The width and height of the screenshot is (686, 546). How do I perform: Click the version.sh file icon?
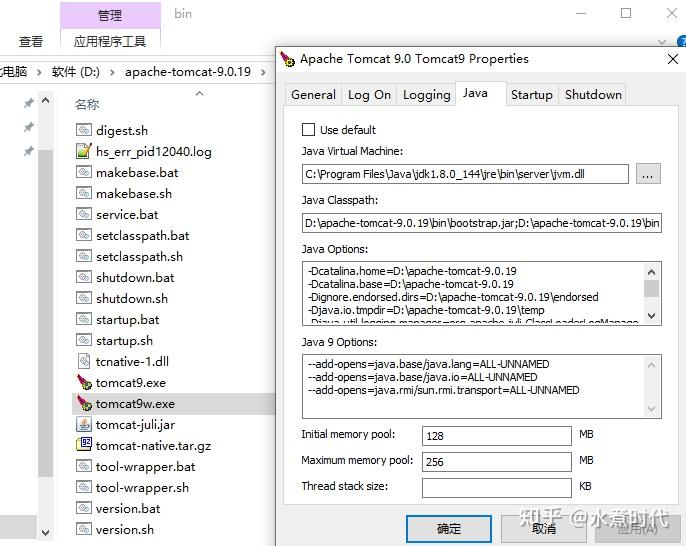(x=84, y=529)
